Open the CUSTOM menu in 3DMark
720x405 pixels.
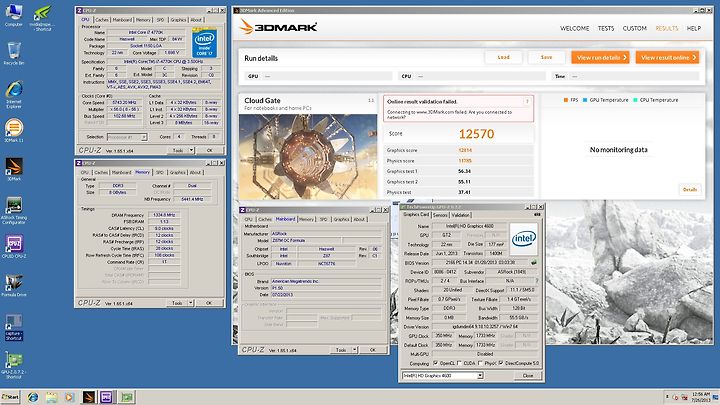[x=635, y=28]
